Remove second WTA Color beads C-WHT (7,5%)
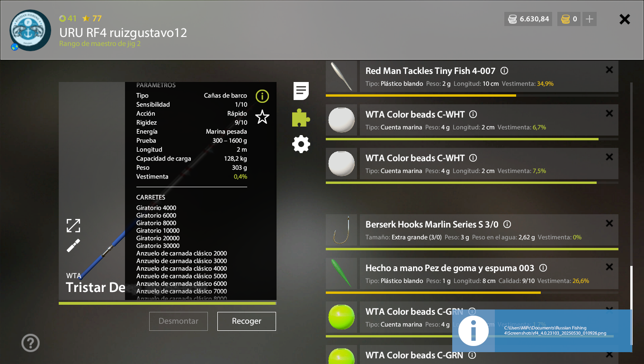 pyautogui.click(x=609, y=157)
